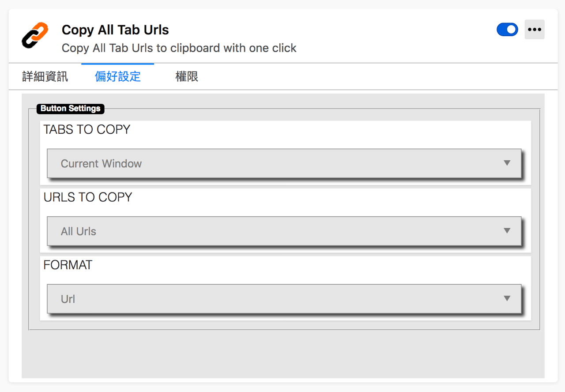Click the Button Settings label
Image resolution: width=565 pixels, height=392 pixels.
pos(70,109)
